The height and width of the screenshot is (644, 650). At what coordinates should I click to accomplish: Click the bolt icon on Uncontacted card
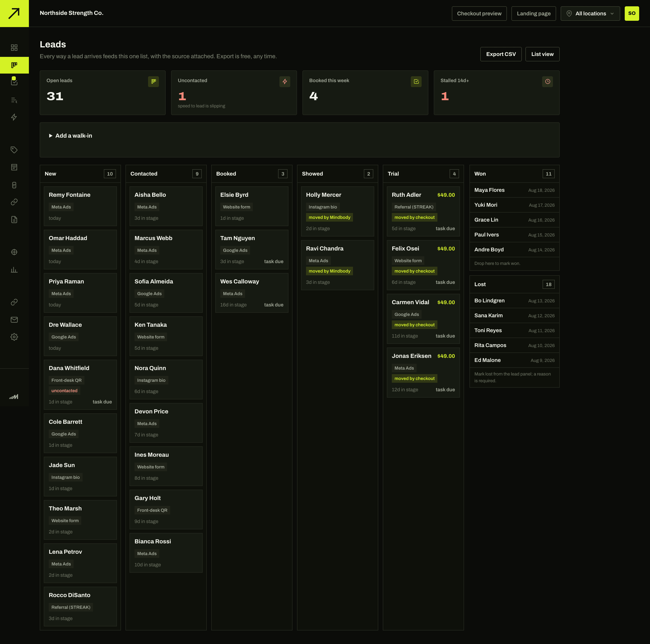pyautogui.click(x=285, y=81)
